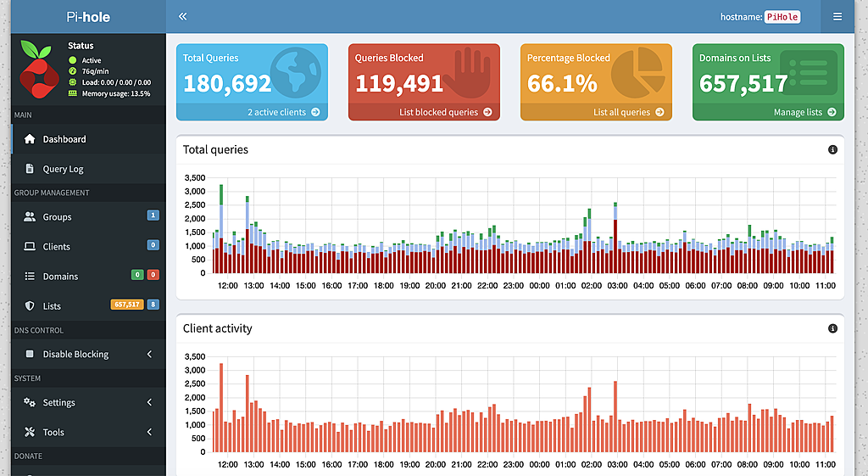Open the Dashboard menu item
The image size is (868, 476).
(x=88, y=139)
